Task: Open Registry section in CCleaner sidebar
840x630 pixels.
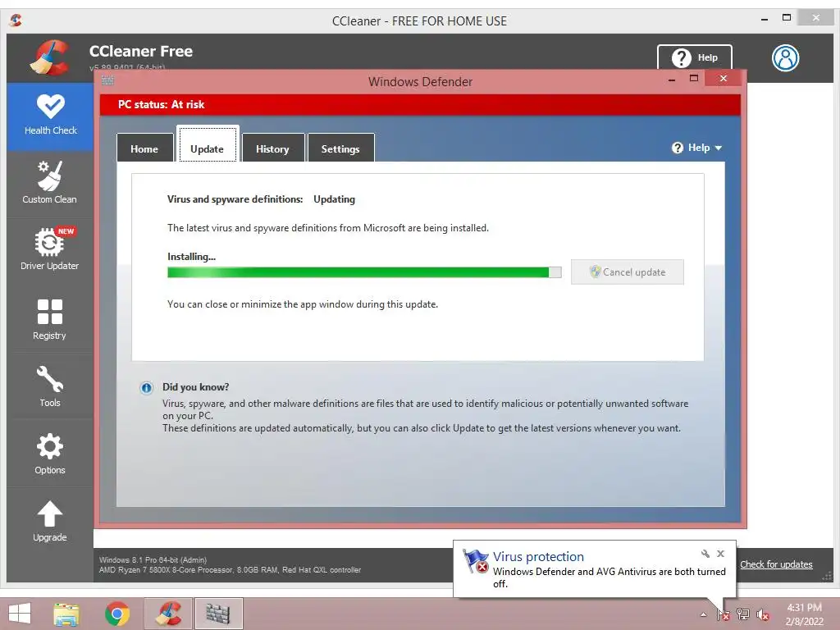Action: click(x=50, y=319)
